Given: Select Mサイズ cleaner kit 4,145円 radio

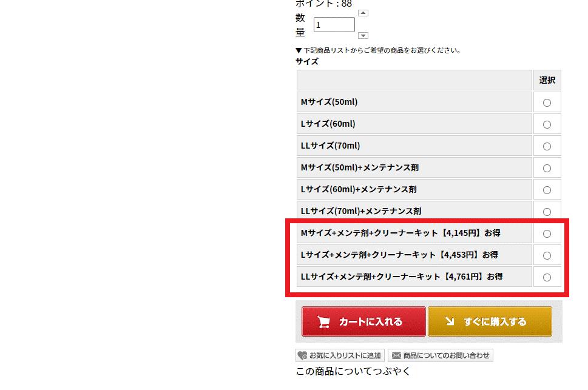Looking at the screenshot, I should (547, 234).
